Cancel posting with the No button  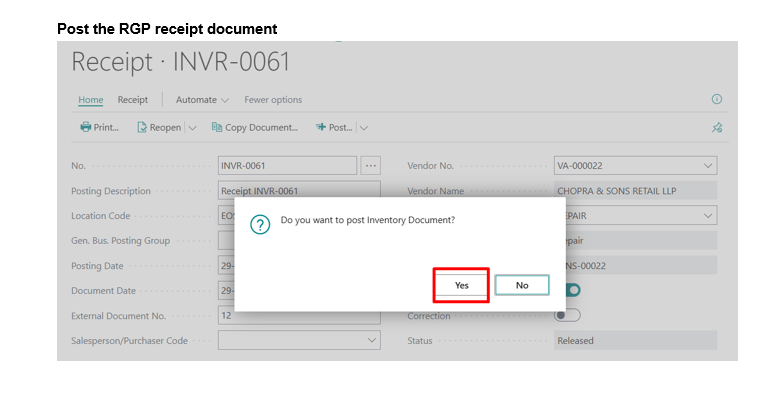click(x=522, y=285)
